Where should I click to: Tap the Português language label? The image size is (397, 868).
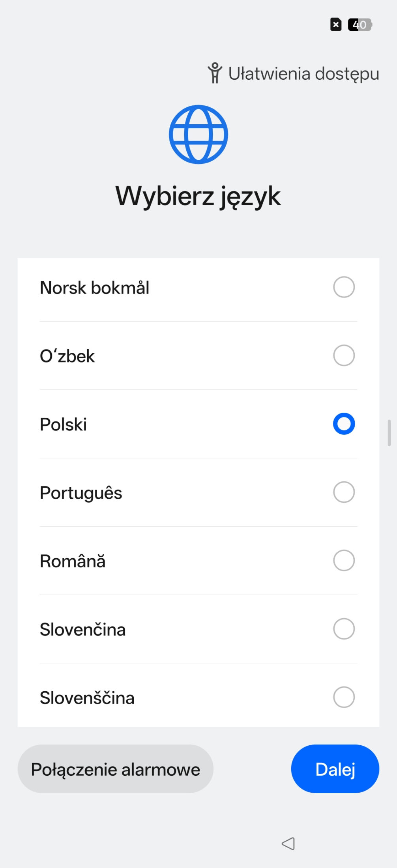click(x=81, y=493)
